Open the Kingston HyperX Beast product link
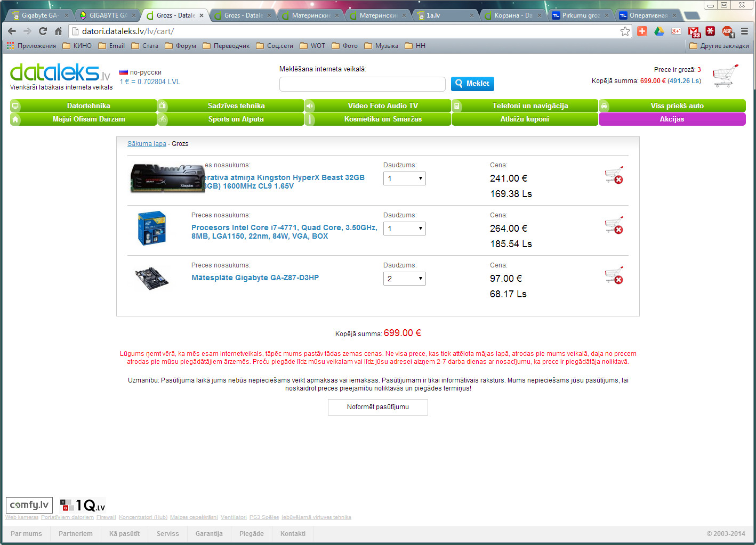The image size is (756, 545). tap(284, 182)
